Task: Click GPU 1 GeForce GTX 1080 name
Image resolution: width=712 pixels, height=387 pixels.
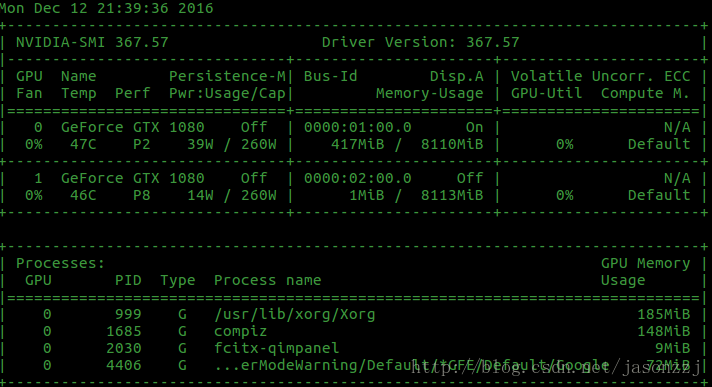Action: coord(133,178)
